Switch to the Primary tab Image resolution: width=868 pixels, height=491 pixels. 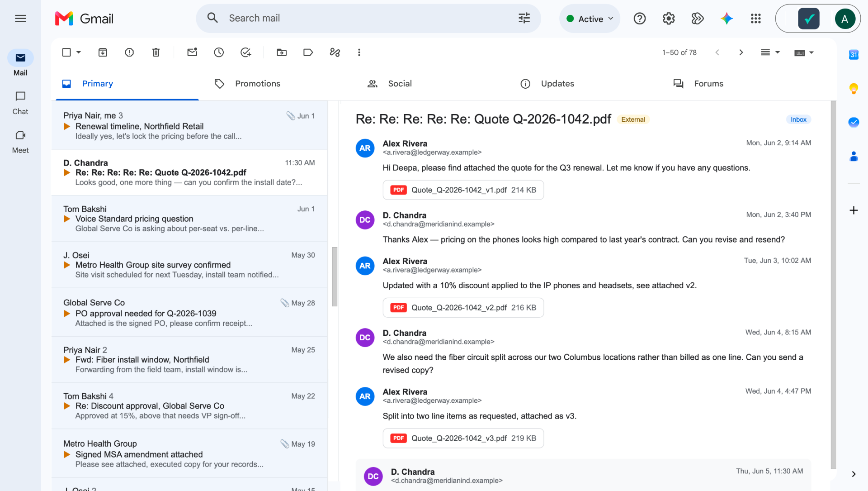click(x=127, y=84)
